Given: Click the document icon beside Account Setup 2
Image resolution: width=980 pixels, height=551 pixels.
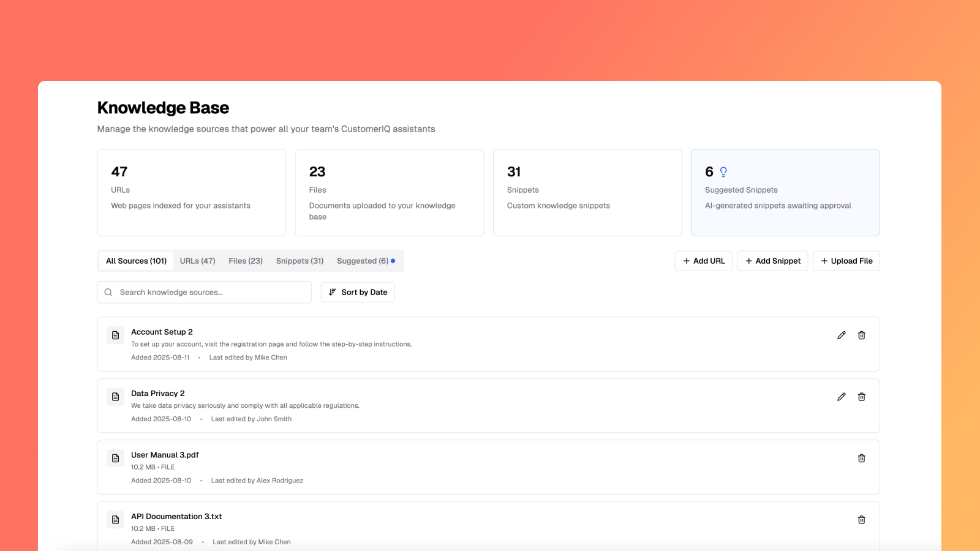Looking at the screenshot, I should (115, 335).
